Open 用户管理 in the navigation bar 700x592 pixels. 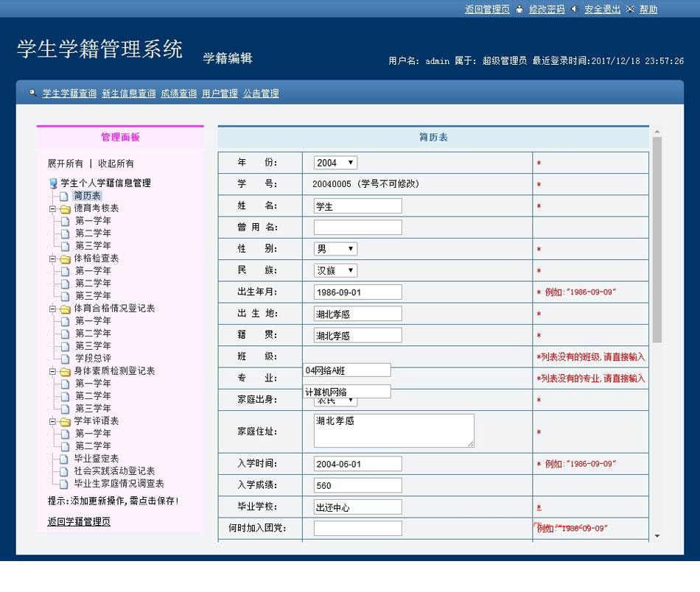coord(220,94)
